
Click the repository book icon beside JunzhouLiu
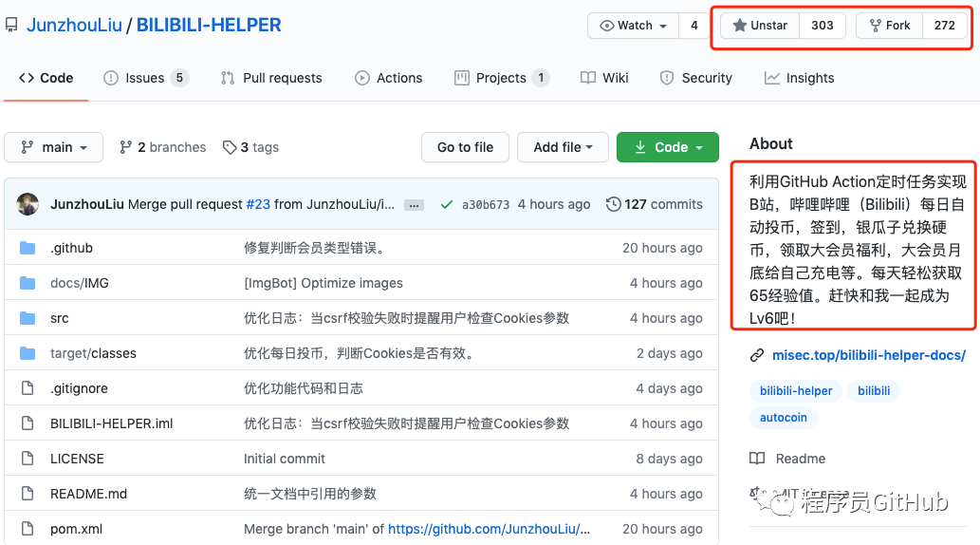click(11, 25)
